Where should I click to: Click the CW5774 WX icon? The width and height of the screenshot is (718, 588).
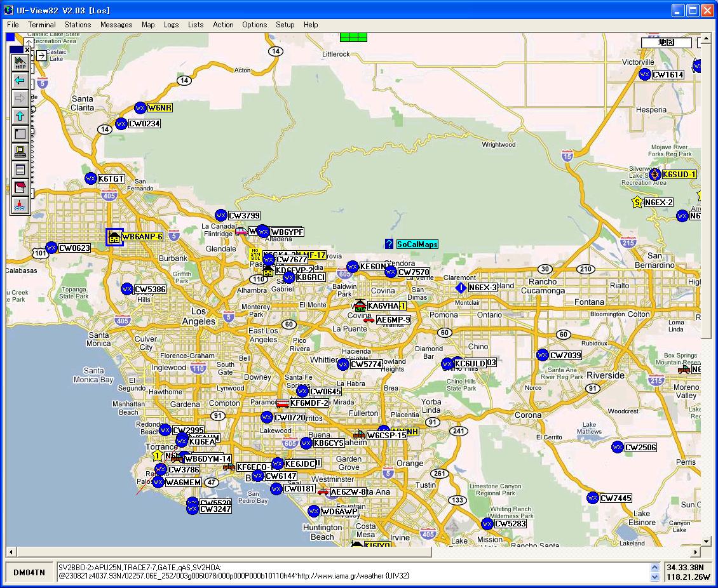point(343,364)
